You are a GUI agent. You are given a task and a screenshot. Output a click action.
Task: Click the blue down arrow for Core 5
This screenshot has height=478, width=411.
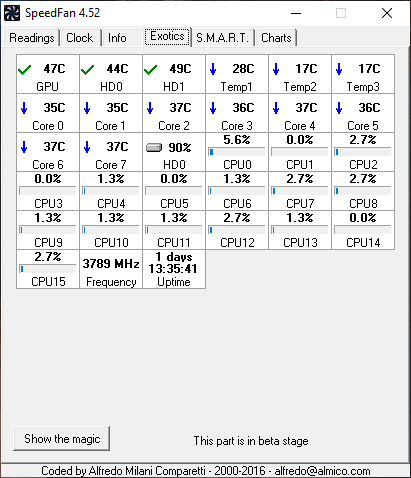(x=339, y=108)
